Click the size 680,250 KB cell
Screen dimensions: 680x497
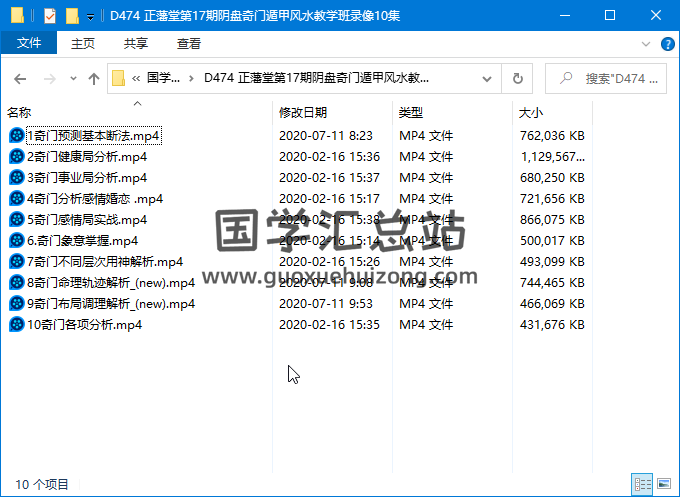tap(552, 178)
